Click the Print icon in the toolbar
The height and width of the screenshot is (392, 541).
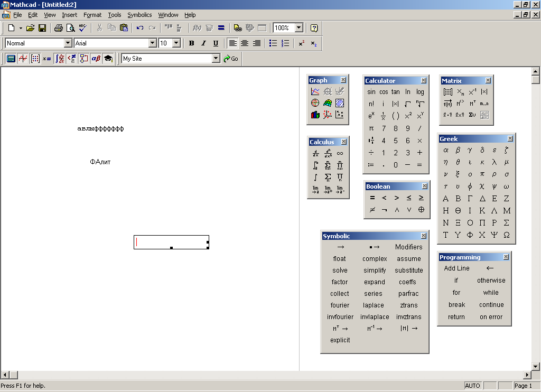(x=59, y=28)
